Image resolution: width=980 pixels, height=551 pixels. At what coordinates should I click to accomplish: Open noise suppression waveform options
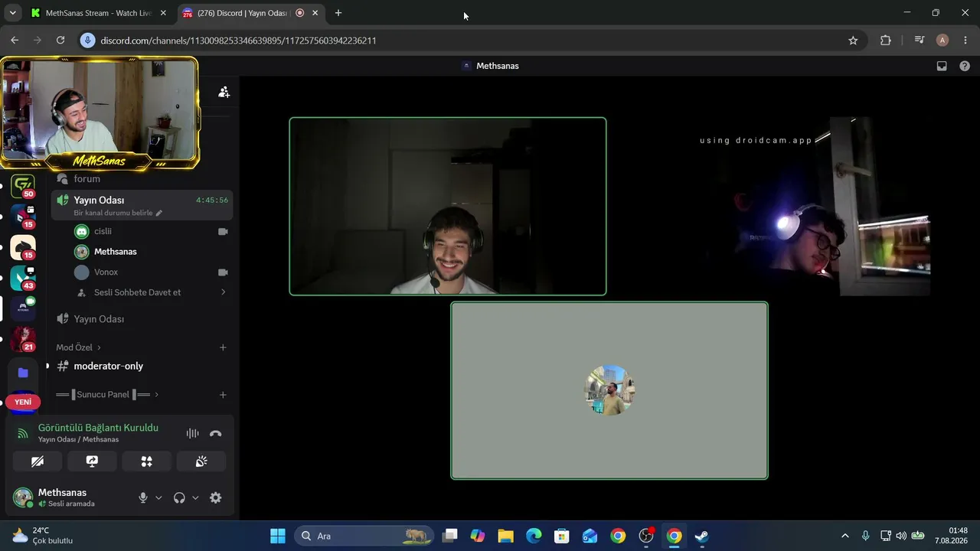coord(193,433)
